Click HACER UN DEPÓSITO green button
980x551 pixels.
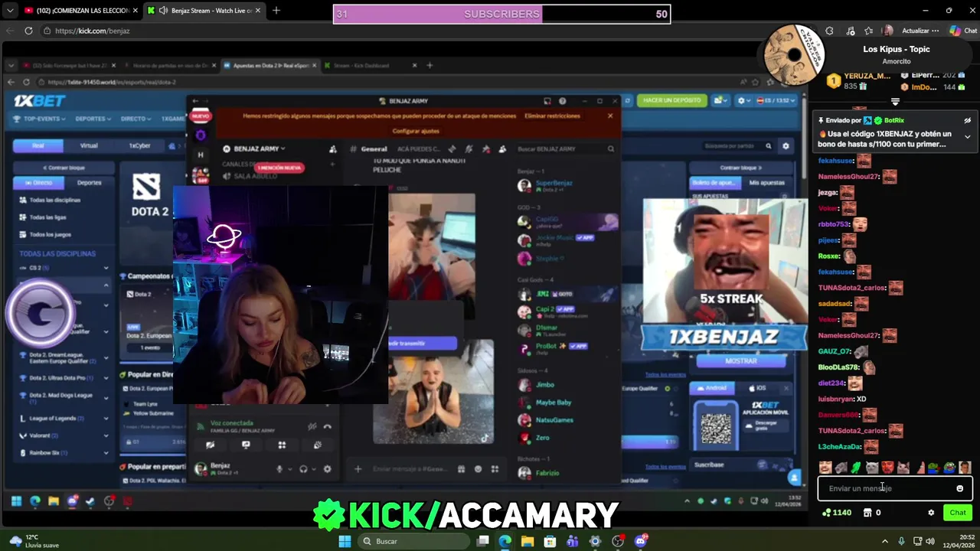(x=671, y=100)
